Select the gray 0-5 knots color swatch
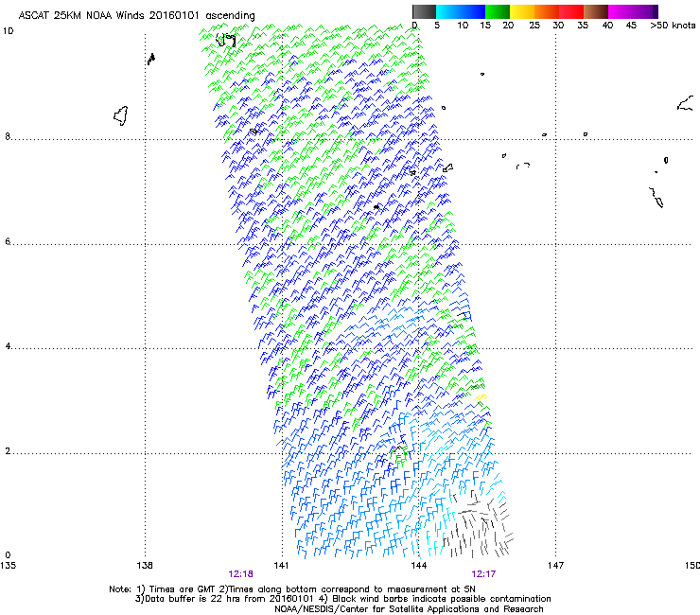Viewport: 700px width, 615px height. (424, 11)
